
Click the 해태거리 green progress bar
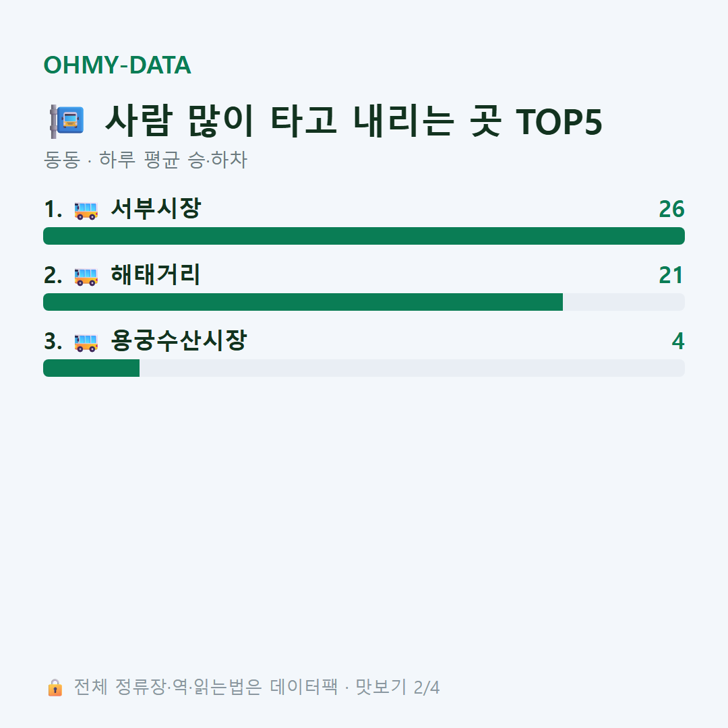(303, 302)
